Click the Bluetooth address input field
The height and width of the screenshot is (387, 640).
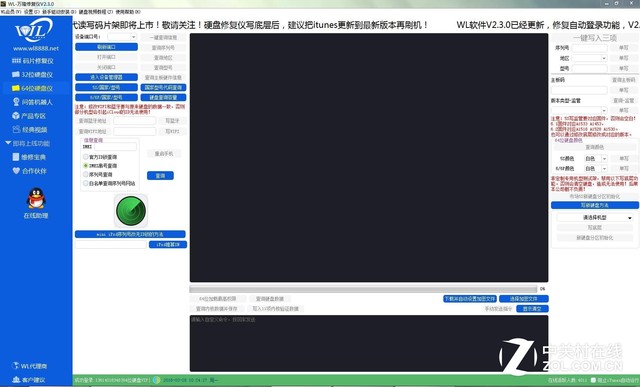(x=135, y=121)
